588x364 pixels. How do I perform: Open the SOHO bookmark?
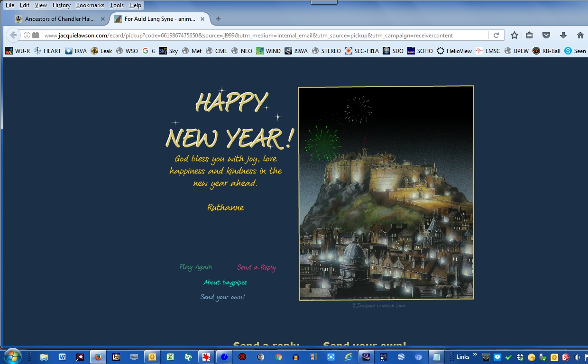(420, 51)
